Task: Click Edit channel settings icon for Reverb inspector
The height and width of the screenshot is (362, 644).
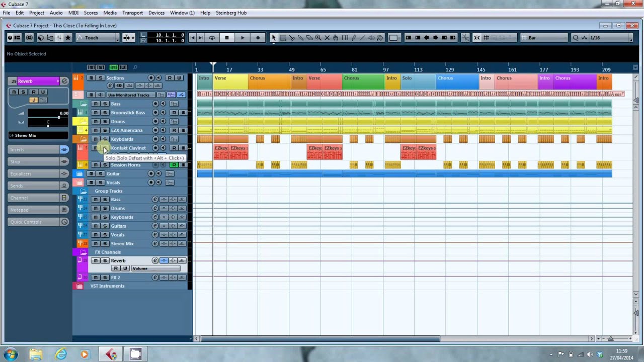Action: coord(64,81)
